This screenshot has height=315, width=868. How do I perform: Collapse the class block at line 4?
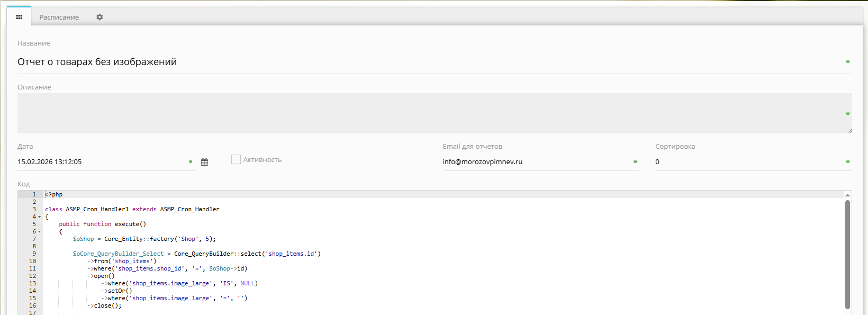click(x=39, y=217)
